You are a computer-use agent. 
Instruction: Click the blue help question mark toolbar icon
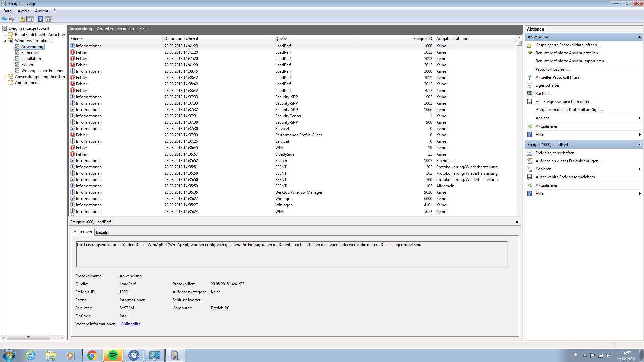pyautogui.click(x=40, y=19)
